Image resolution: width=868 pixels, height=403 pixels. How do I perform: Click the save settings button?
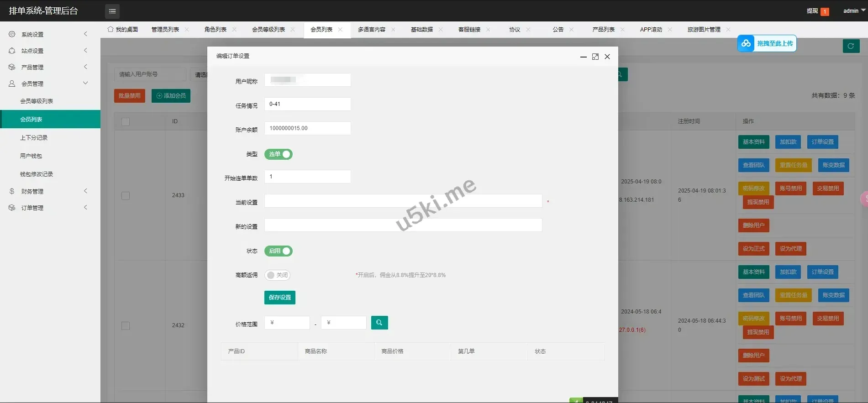tap(279, 298)
